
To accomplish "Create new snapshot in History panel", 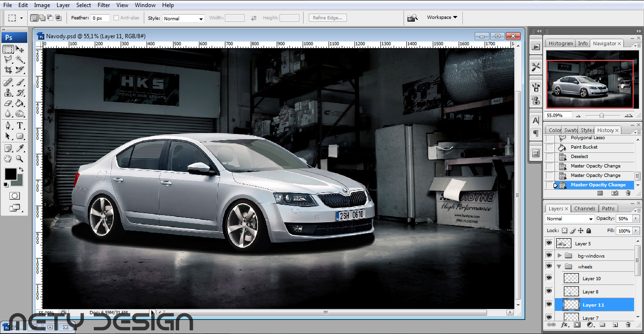I will pos(615,193).
